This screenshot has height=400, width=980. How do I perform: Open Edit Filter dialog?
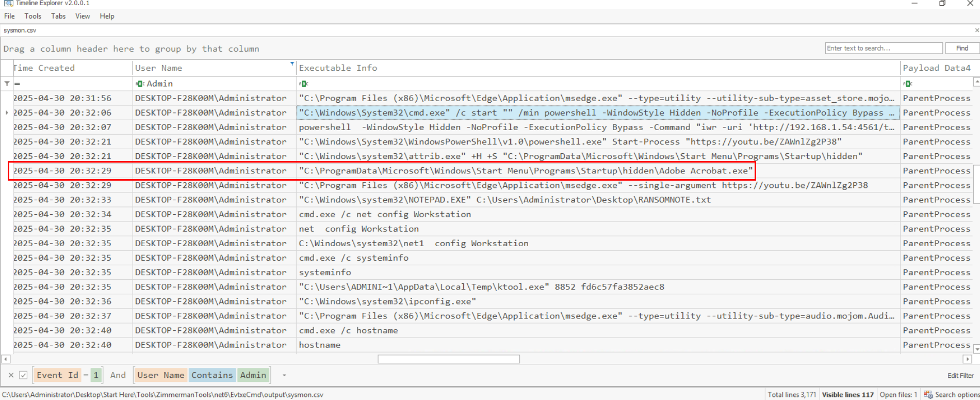click(960, 376)
